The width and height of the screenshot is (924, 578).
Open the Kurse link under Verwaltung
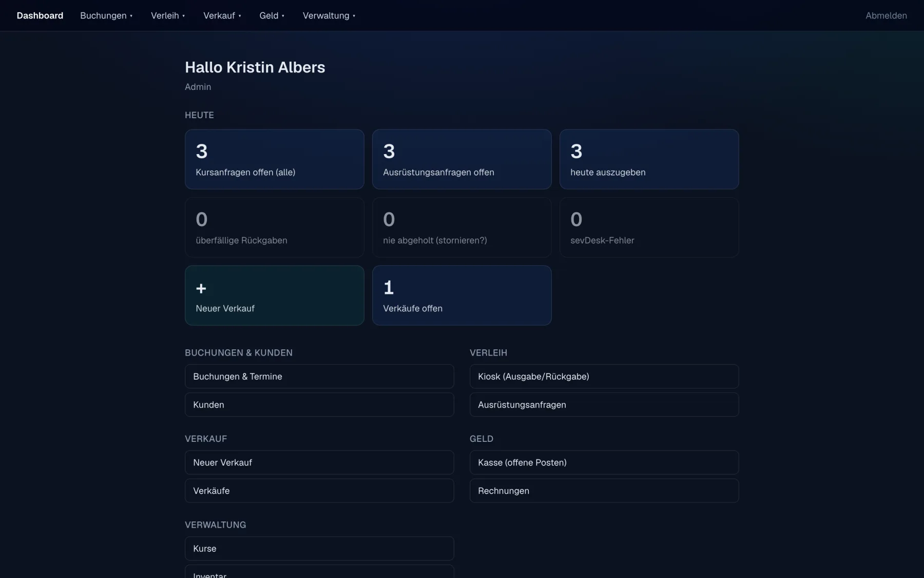pos(319,549)
